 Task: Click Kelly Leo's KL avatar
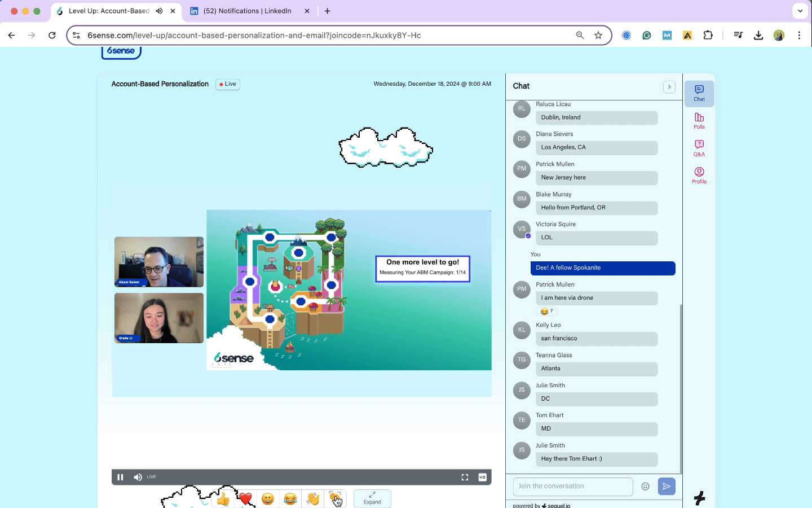pos(522,330)
